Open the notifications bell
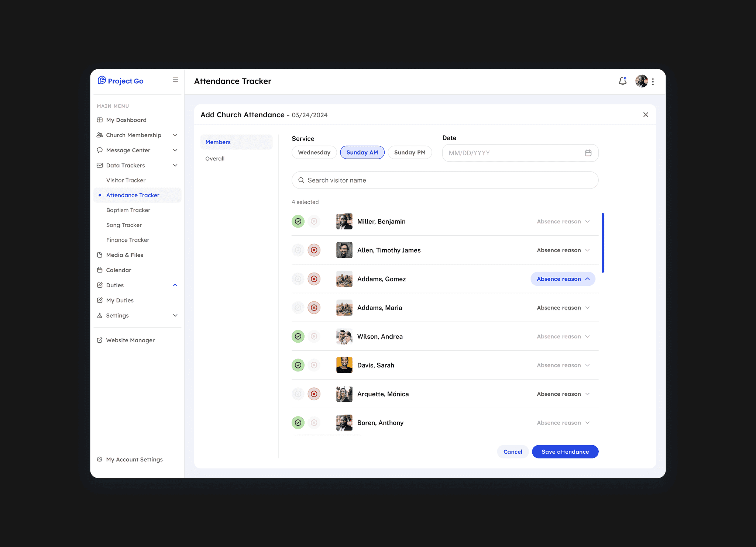756x547 pixels. 623,81
